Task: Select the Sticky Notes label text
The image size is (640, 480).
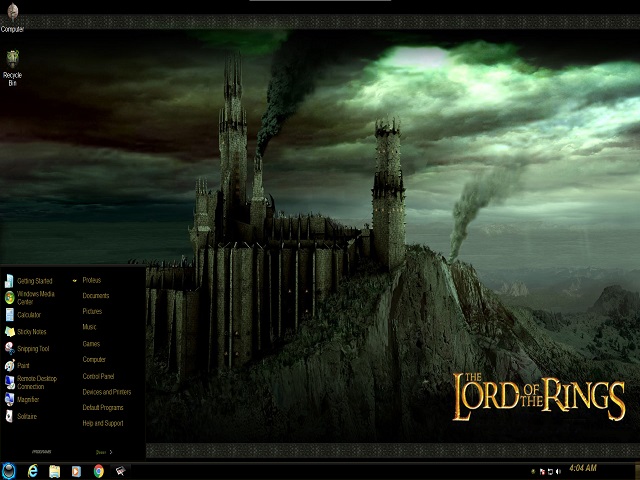Action: (31, 331)
